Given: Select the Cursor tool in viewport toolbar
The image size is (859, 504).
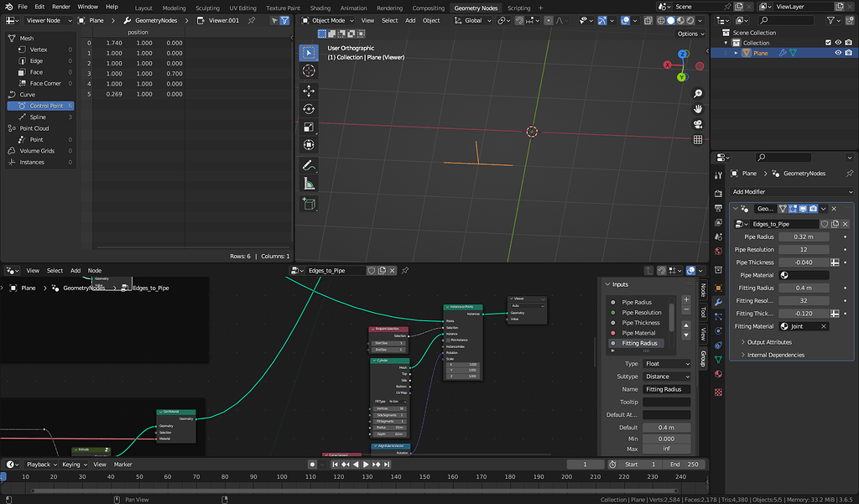Looking at the screenshot, I should [x=309, y=70].
